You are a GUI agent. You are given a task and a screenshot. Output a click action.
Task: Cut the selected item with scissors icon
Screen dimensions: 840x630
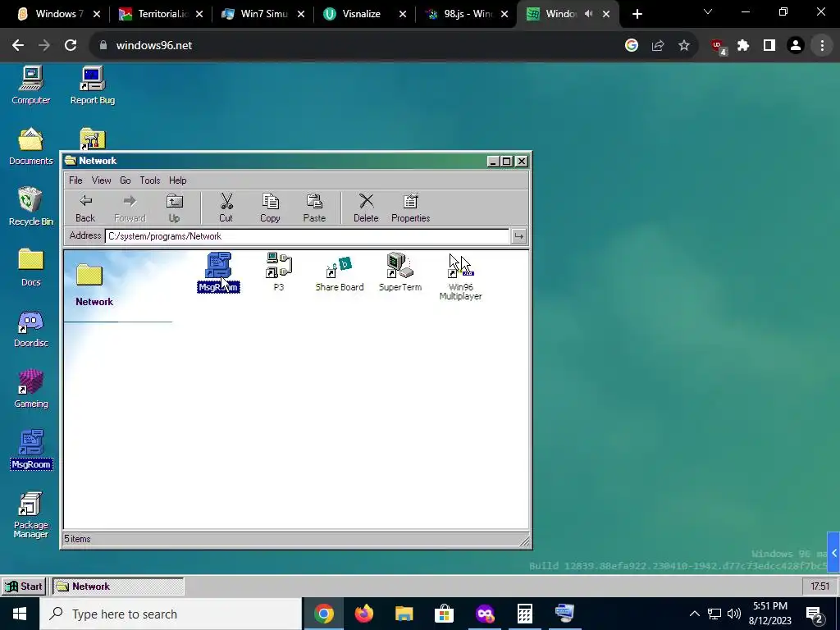[x=226, y=208]
